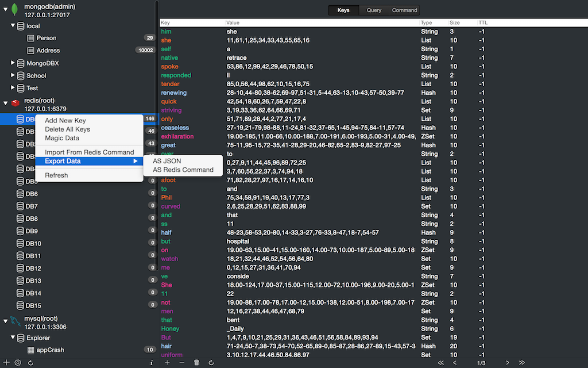
Task: Select Magic Data in context menu
Action: [62, 138]
